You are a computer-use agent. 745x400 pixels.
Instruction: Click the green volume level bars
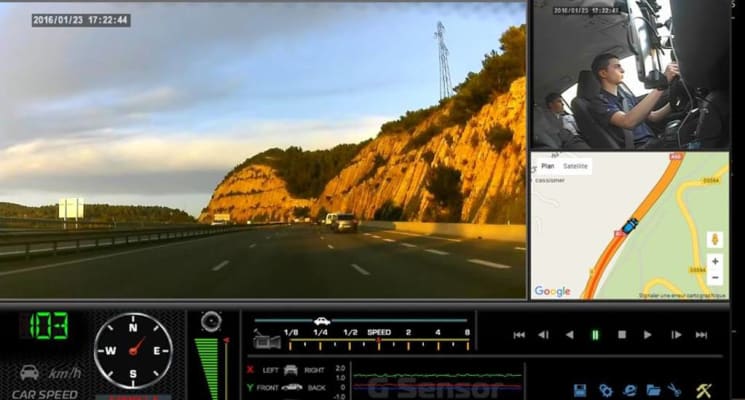click(x=208, y=369)
